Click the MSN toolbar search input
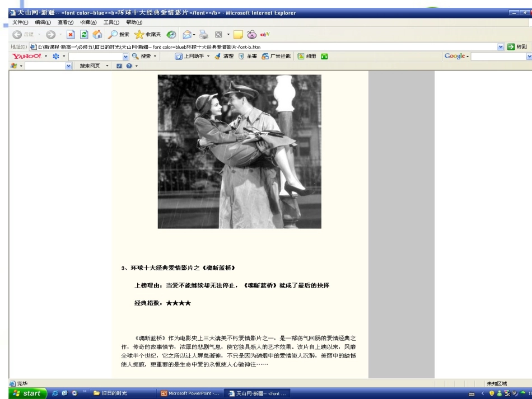This screenshot has height=399, width=532. pos(45,66)
